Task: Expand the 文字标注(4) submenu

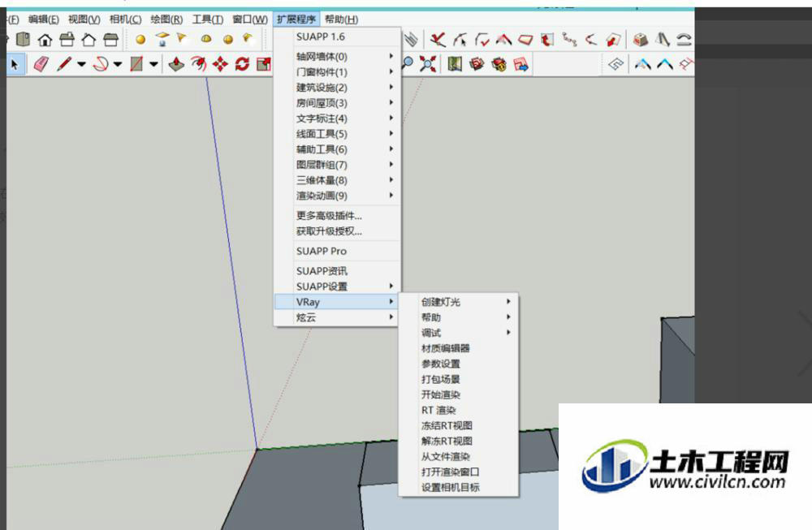Action: click(x=337, y=118)
